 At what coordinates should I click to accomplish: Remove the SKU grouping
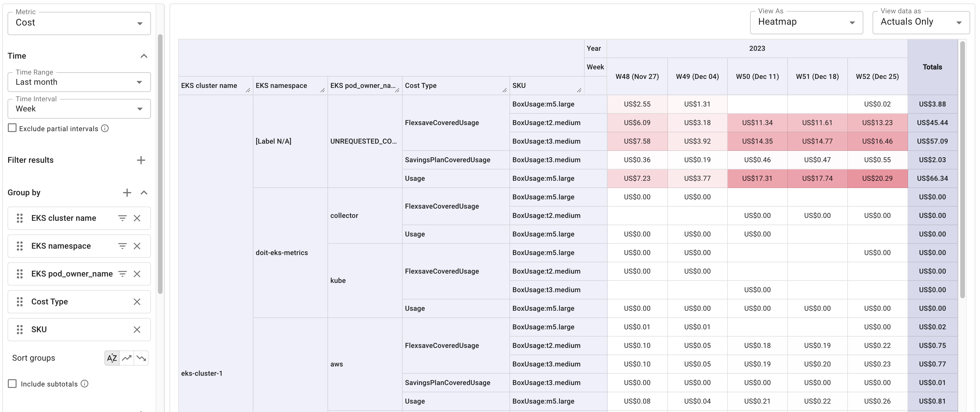[x=137, y=329]
